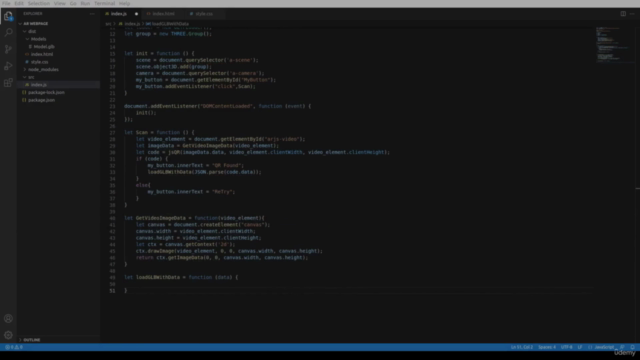Open the Help menu
The image size is (640, 360).
[x=124, y=4]
